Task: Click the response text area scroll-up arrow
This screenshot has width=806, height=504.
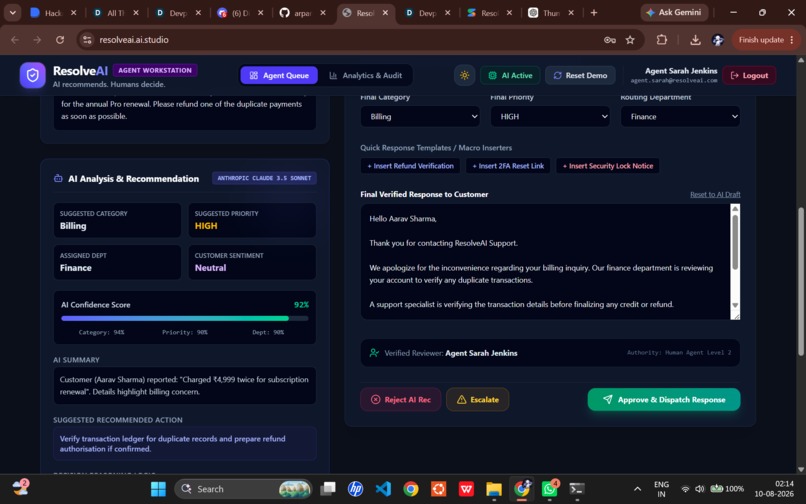Action: [x=735, y=208]
